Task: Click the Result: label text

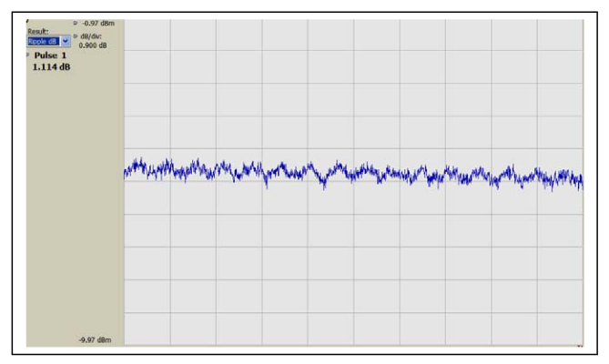Action: [37, 32]
